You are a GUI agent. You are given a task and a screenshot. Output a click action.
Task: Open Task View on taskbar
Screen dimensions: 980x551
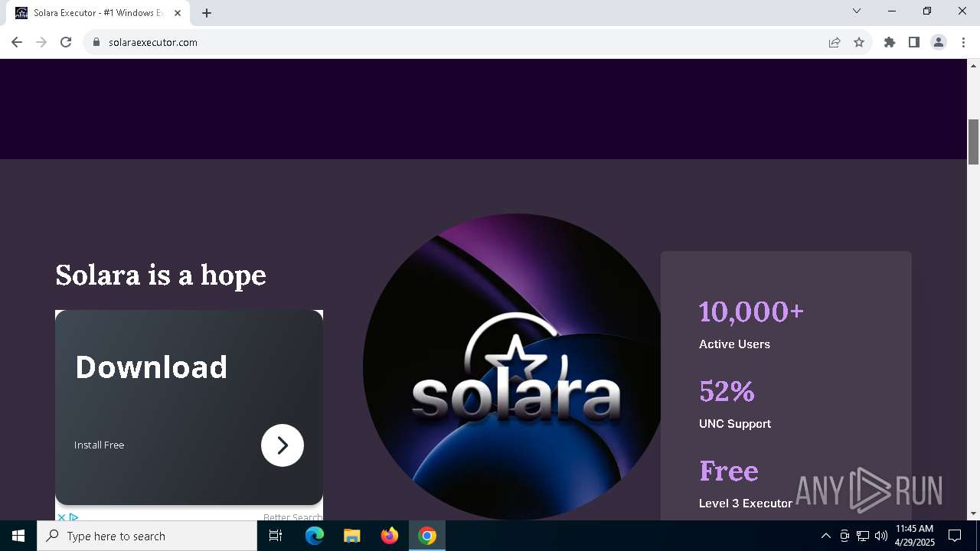(x=276, y=536)
